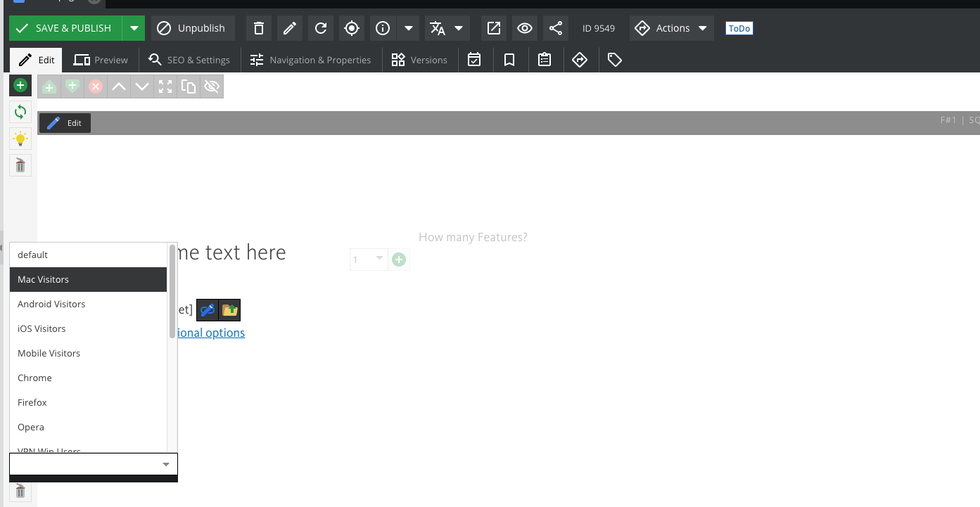
Task: Click the share icon in the top toolbar
Action: pos(555,28)
